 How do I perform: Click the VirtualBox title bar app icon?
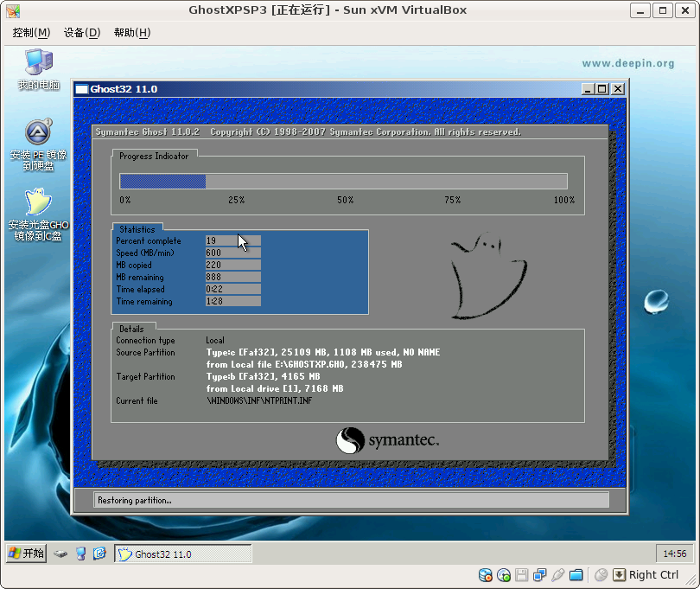(13, 10)
